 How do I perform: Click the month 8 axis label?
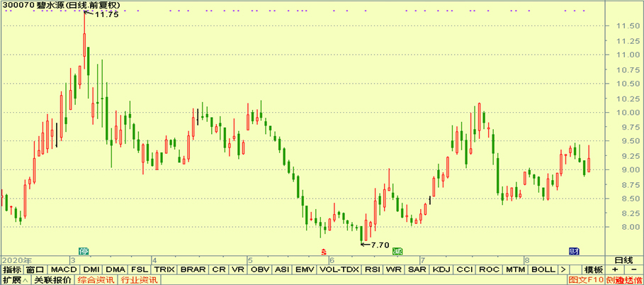coord(527,261)
